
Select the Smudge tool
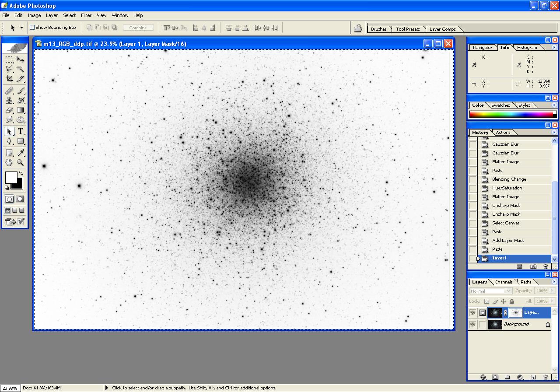[9, 120]
